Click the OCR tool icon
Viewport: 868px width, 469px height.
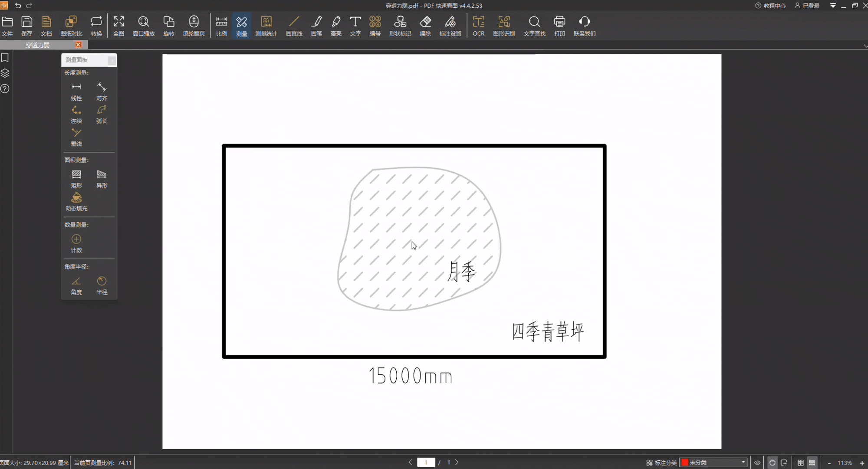click(x=479, y=26)
